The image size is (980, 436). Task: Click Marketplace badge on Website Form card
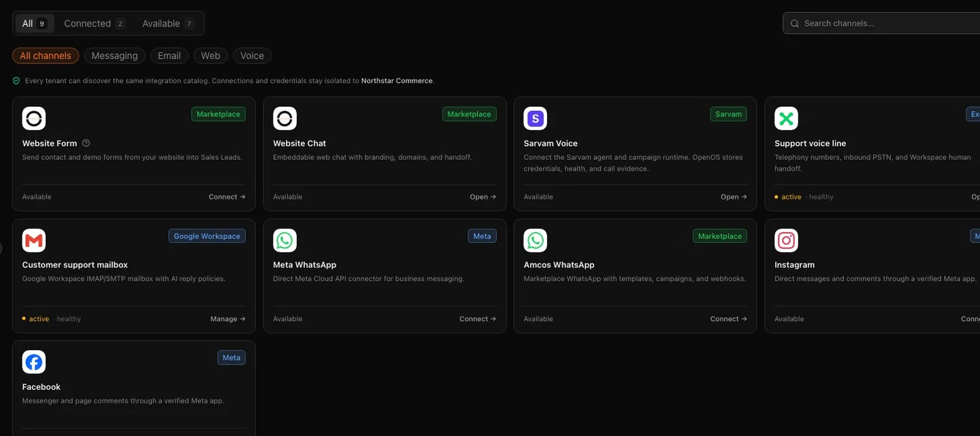[x=218, y=114]
